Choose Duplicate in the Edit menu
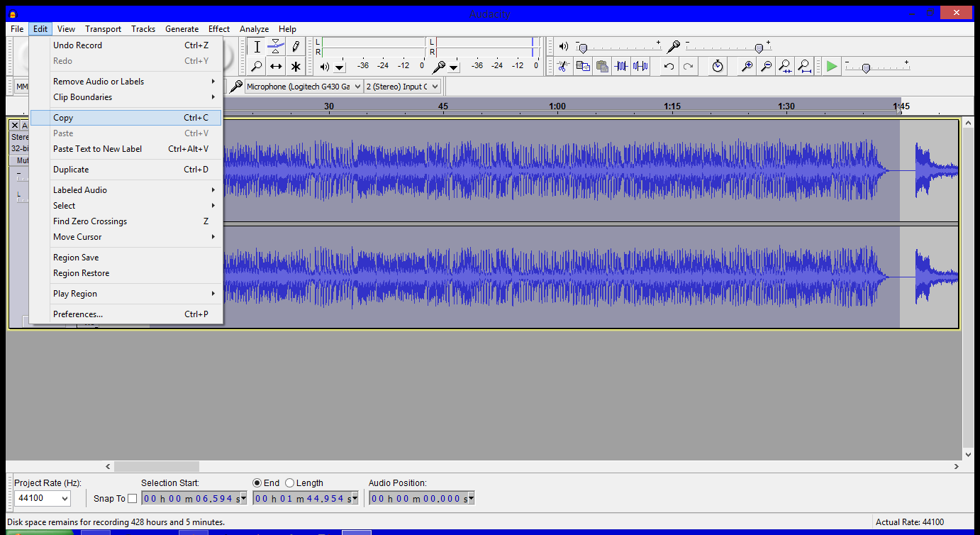The height and width of the screenshot is (535, 980). click(126, 170)
